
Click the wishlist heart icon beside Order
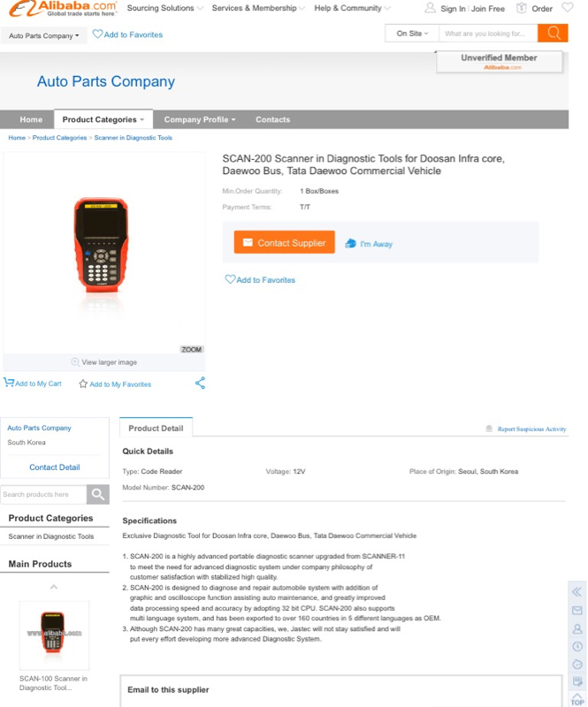pos(568,8)
